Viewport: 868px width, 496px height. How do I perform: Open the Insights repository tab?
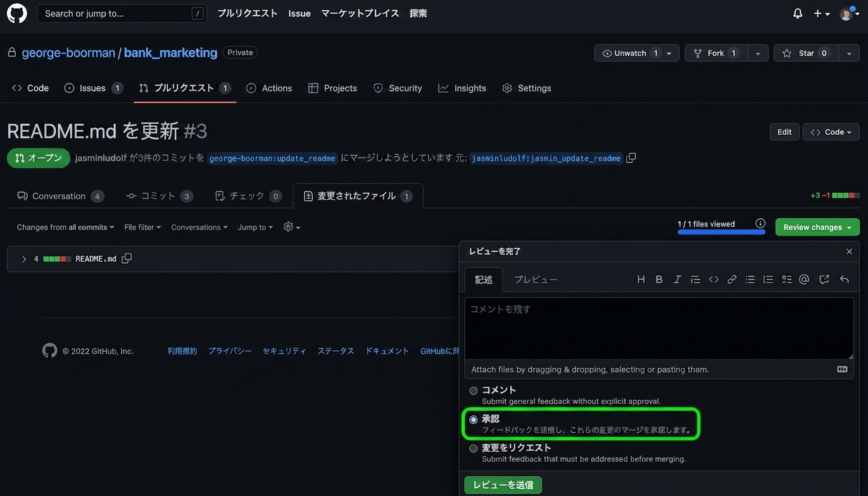(462, 88)
